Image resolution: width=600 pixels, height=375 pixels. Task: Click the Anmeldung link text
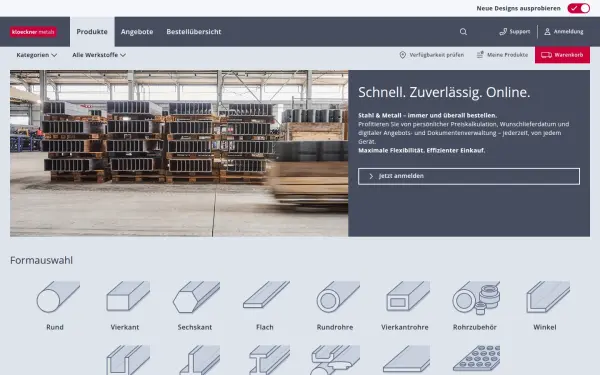point(569,32)
